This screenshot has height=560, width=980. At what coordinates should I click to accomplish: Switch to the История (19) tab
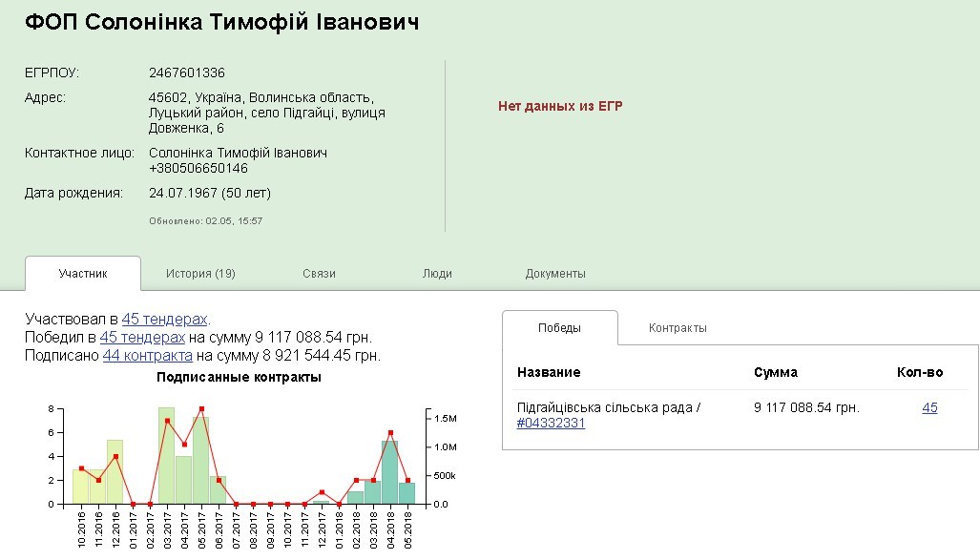click(x=200, y=274)
